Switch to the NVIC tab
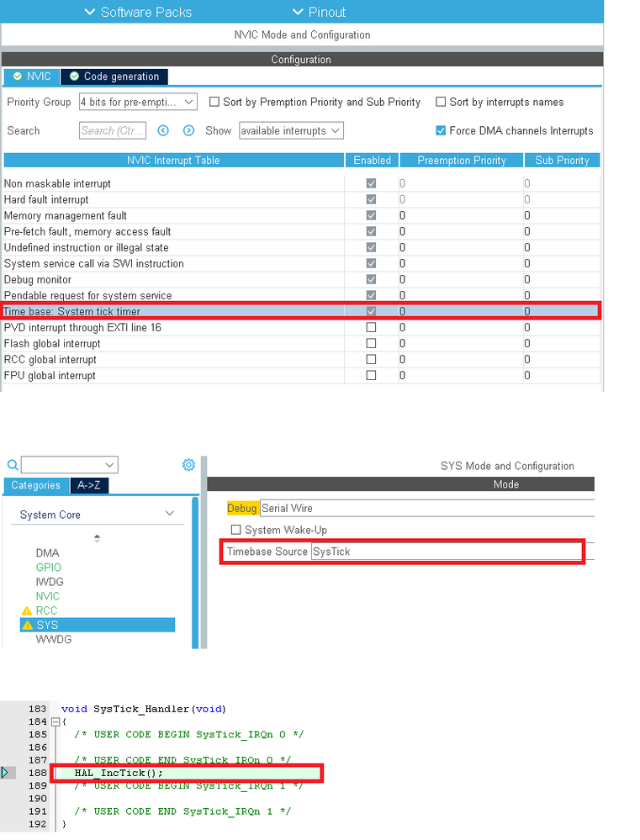The height and width of the screenshot is (840, 640). [32, 77]
